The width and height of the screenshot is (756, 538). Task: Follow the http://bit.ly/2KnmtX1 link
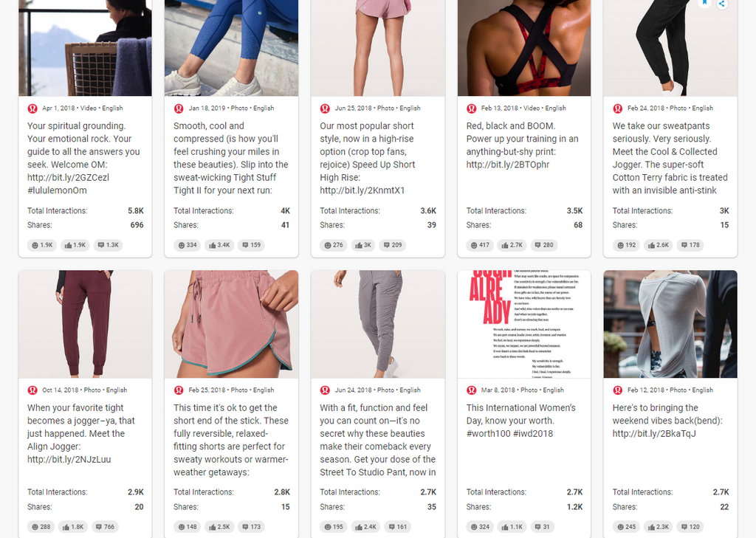[x=362, y=190]
